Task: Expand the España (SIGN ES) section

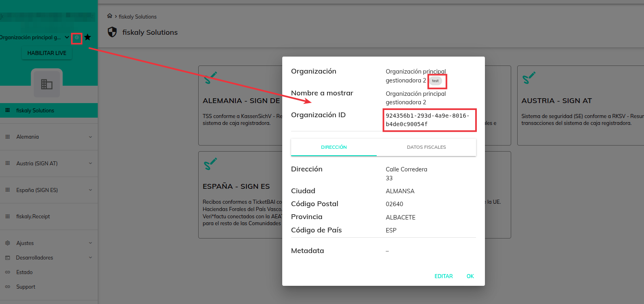Action: [90, 190]
